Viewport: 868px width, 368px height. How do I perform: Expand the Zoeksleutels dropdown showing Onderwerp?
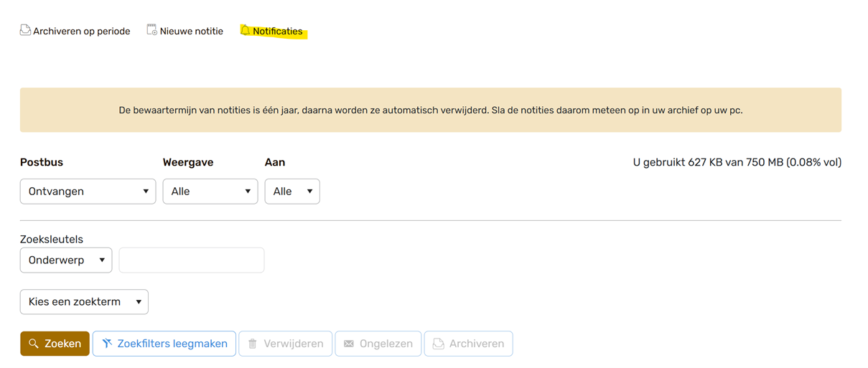click(66, 260)
